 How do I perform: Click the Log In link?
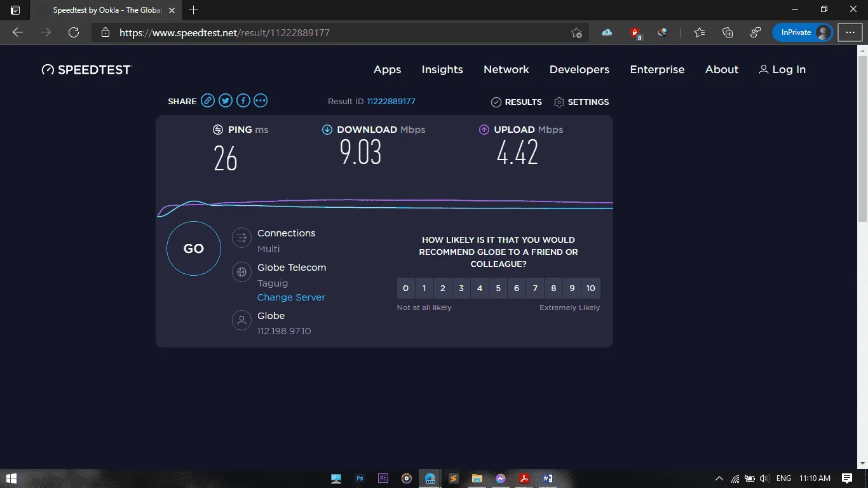789,70
